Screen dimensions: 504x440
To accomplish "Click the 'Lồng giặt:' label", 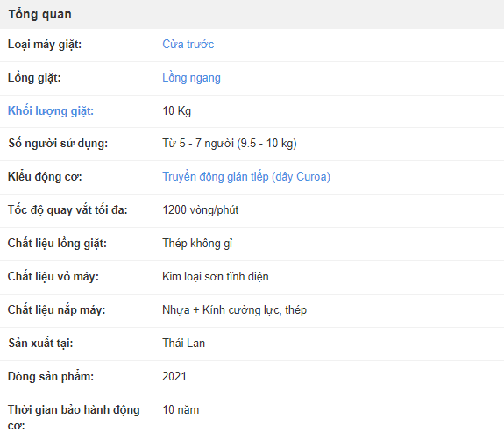I will pos(34,78).
